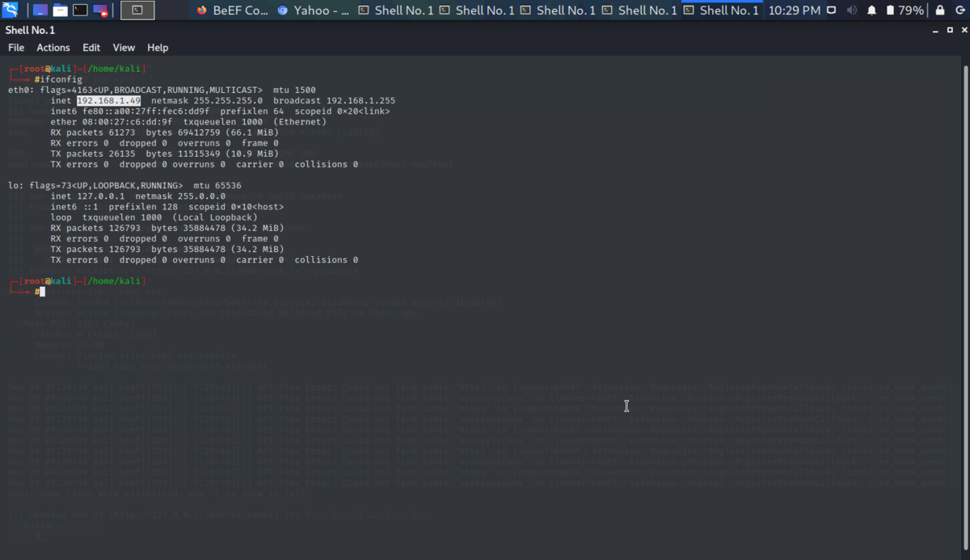Launch the terminal emulator from panel
The image size is (970, 560).
pos(80,11)
